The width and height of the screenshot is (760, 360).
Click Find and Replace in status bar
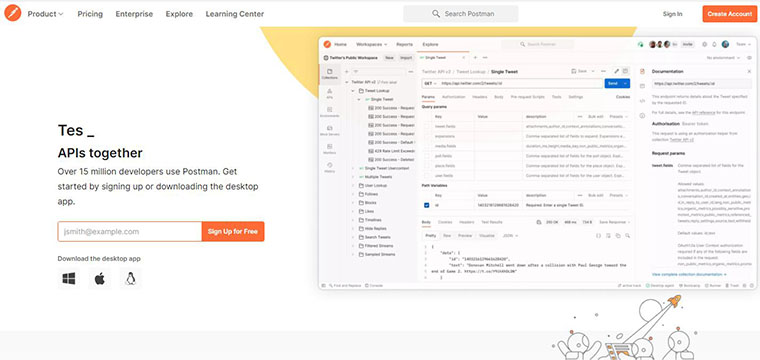pyautogui.click(x=345, y=285)
